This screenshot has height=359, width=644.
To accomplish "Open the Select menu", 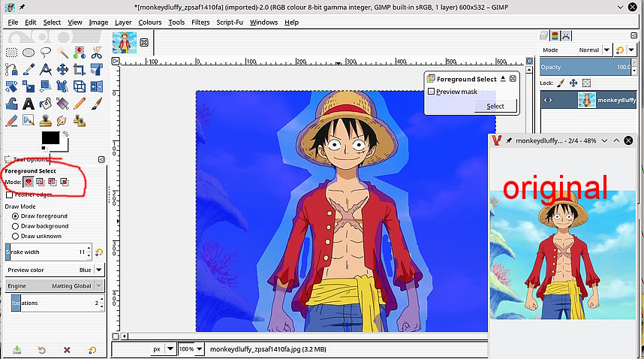I will (52, 23).
